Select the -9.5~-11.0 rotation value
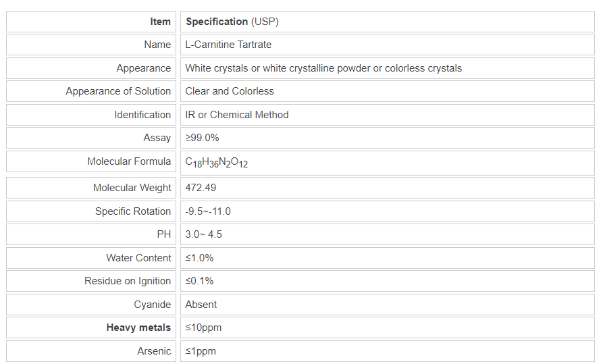The width and height of the screenshot is (603, 364). pyautogui.click(x=208, y=211)
